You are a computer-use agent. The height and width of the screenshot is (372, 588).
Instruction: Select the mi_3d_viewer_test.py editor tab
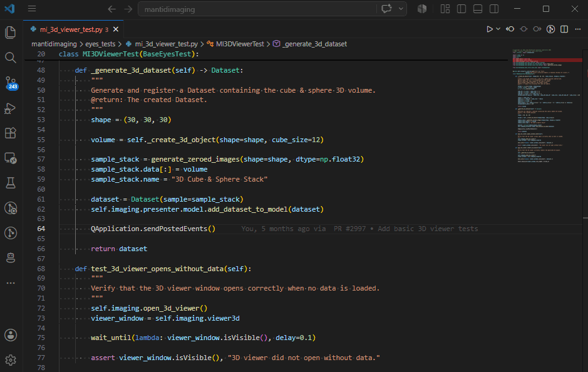coord(73,29)
